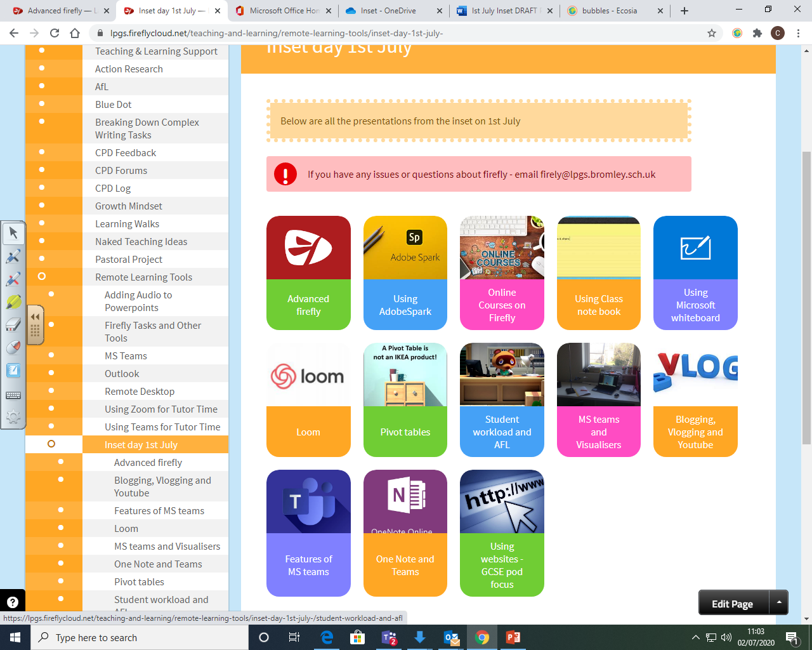Image resolution: width=812 pixels, height=650 pixels.
Task: Open Microsoft Edge from the taskbar
Action: click(x=327, y=637)
